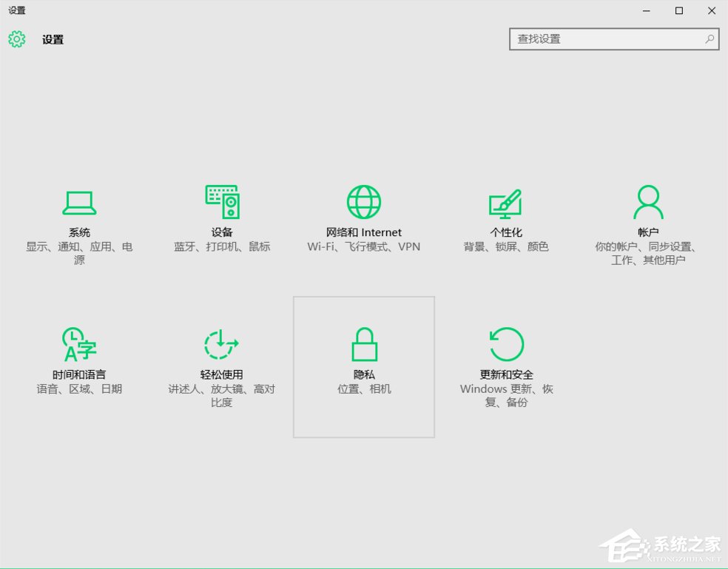Click the person icon above 帐户
Image resolution: width=728 pixels, height=569 pixels.
click(648, 201)
